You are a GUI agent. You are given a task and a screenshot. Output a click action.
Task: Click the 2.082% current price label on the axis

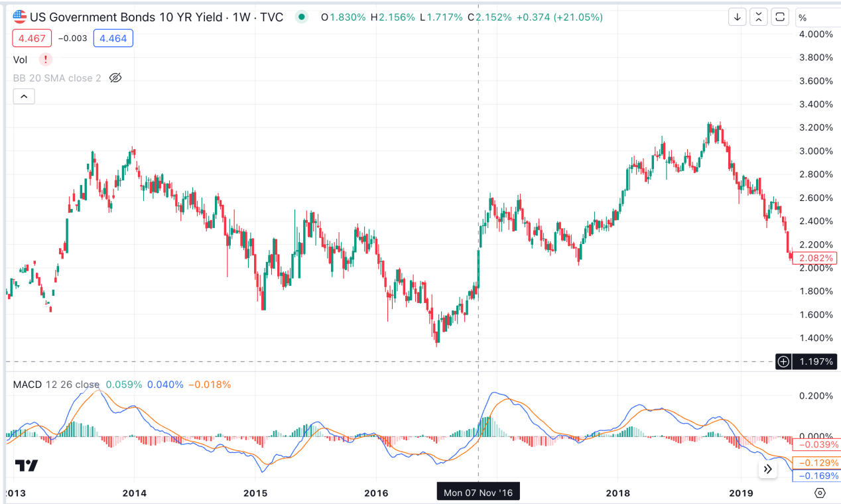815,258
